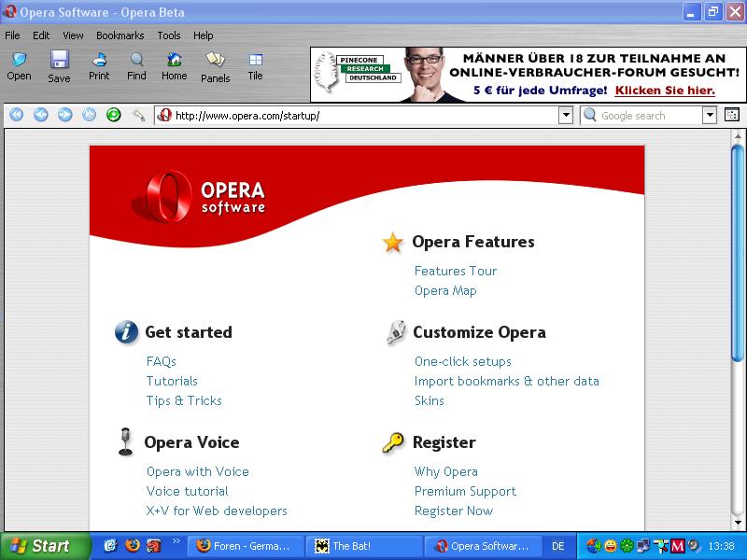Click the first Quick Launch icon
Screen dimensions: 747x560
pos(110,545)
